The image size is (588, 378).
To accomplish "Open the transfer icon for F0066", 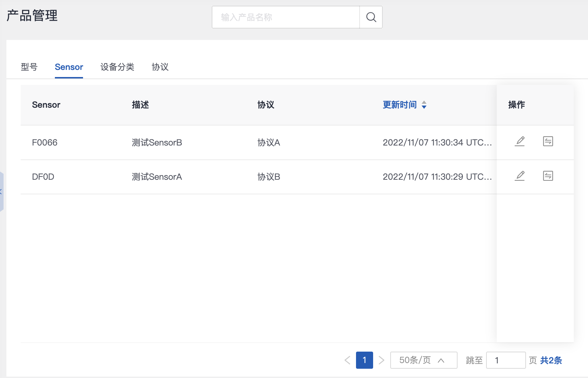I will [548, 142].
